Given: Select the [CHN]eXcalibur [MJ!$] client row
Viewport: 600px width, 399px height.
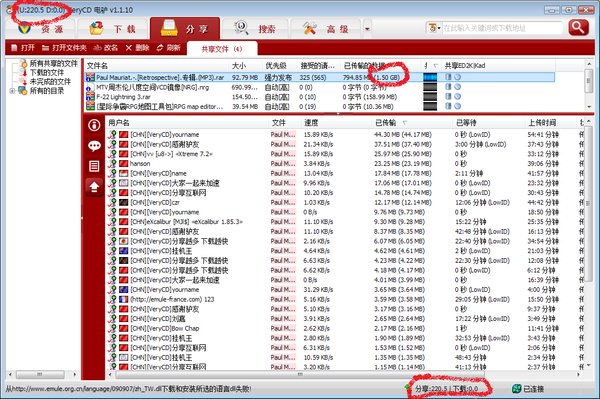Looking at the screenshot, I should (x=344, y=221).
